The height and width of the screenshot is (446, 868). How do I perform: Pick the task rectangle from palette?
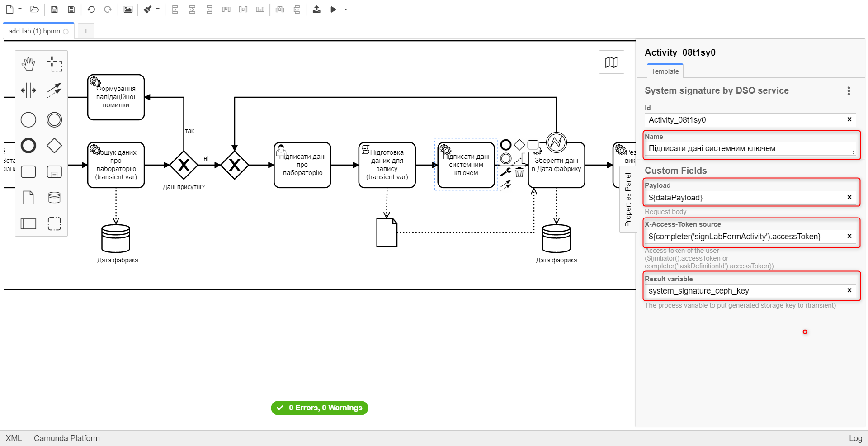coord(28,172)
